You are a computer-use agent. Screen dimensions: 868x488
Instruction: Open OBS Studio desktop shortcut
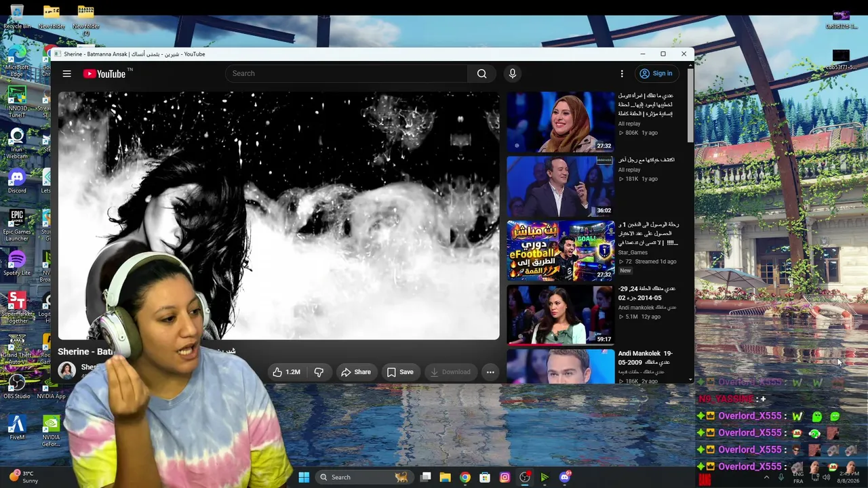point(17,388)
